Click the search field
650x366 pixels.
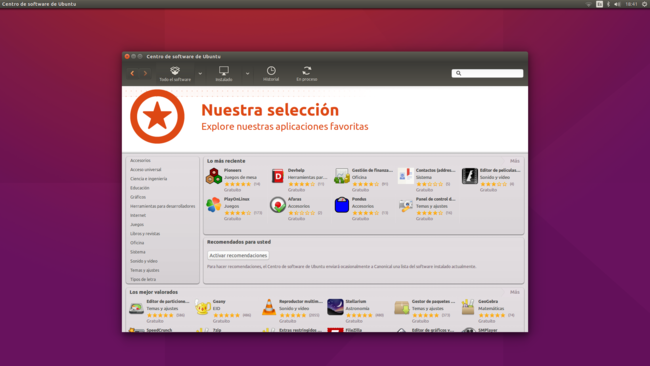[x=487, y=73]
